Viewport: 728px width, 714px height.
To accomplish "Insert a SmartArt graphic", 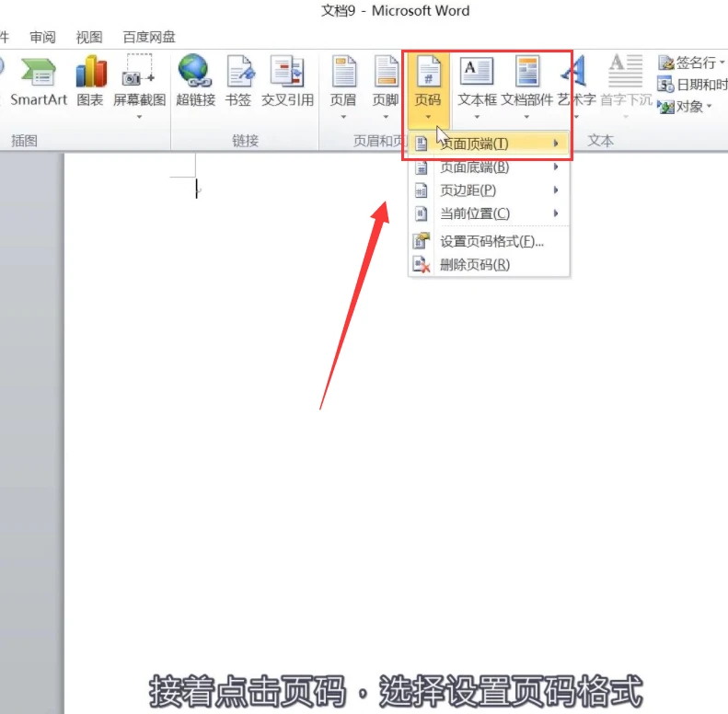I will pos(39,81).
